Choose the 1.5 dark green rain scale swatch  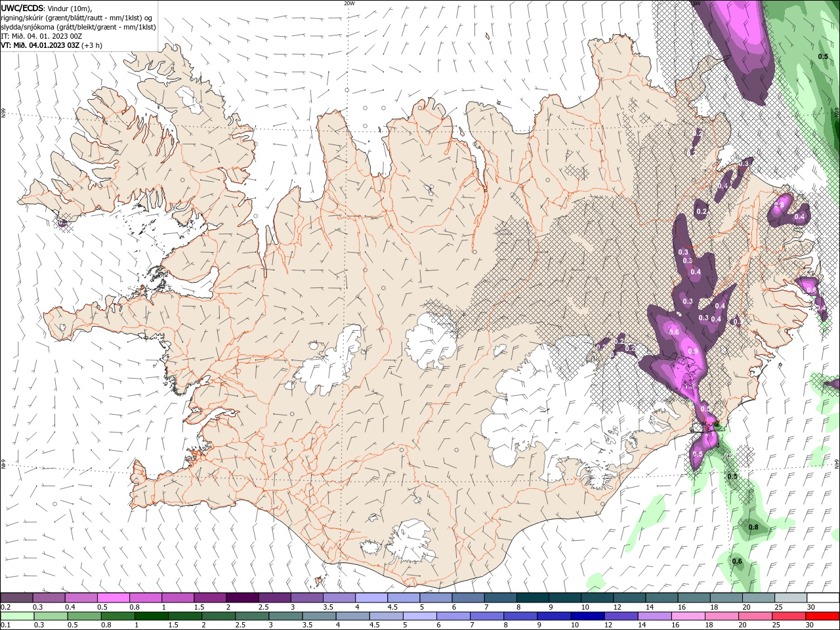(x=185, y=616)
